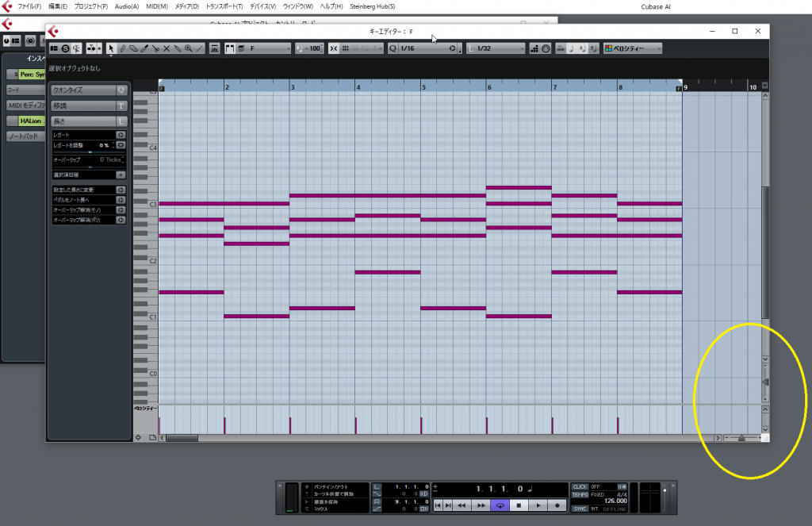Toggle MIDI Input icon
The height and width of the screenshot is (526, 812).
[x=546, y=48]
